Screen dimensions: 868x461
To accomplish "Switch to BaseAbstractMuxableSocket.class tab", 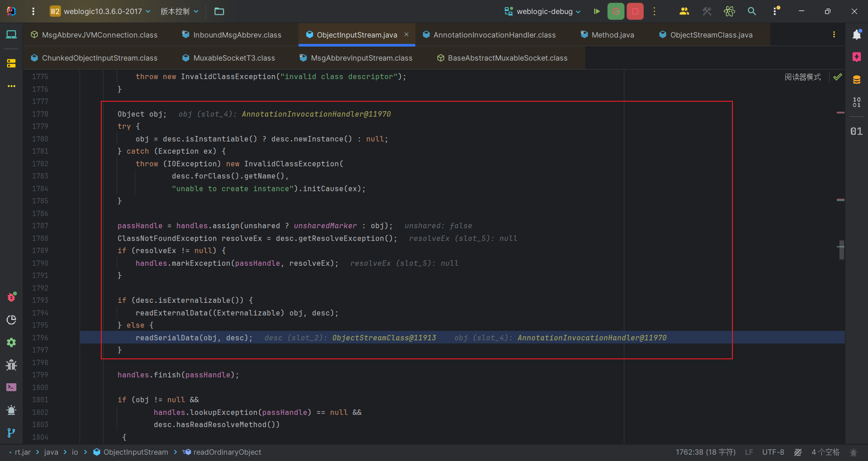I will coord(502,58).
